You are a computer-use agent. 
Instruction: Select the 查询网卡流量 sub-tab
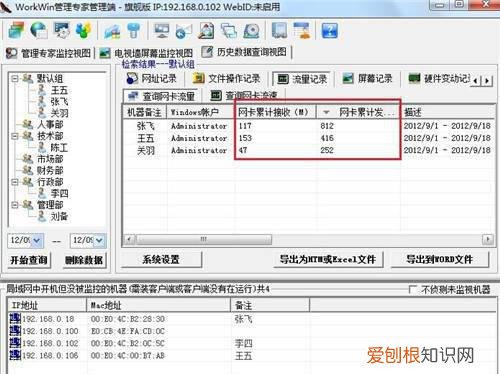(162, 96)
